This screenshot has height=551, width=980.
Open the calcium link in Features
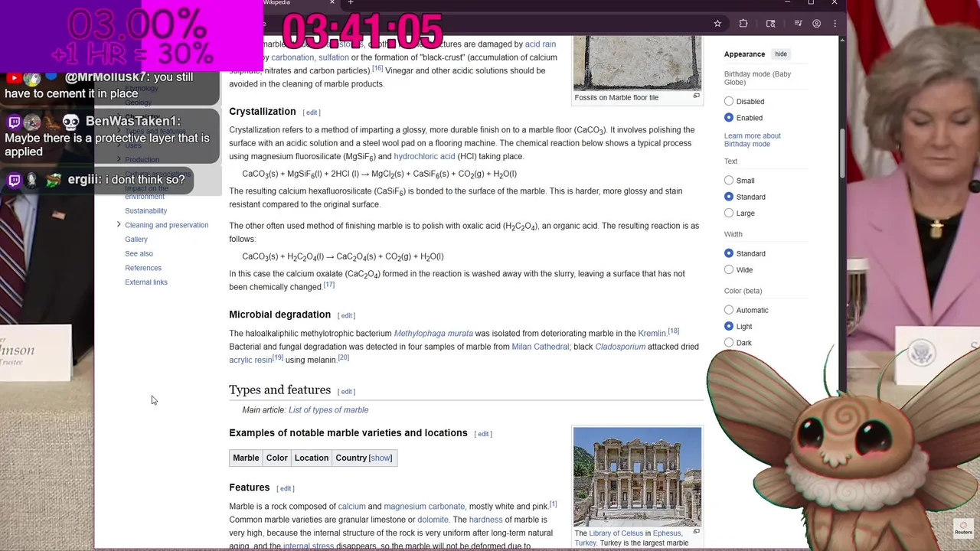point(351,507)
